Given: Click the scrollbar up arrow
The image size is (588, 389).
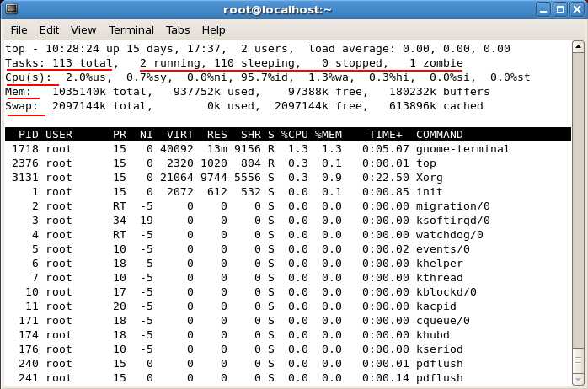Looking at the screenshot, I should pos(580,47).
